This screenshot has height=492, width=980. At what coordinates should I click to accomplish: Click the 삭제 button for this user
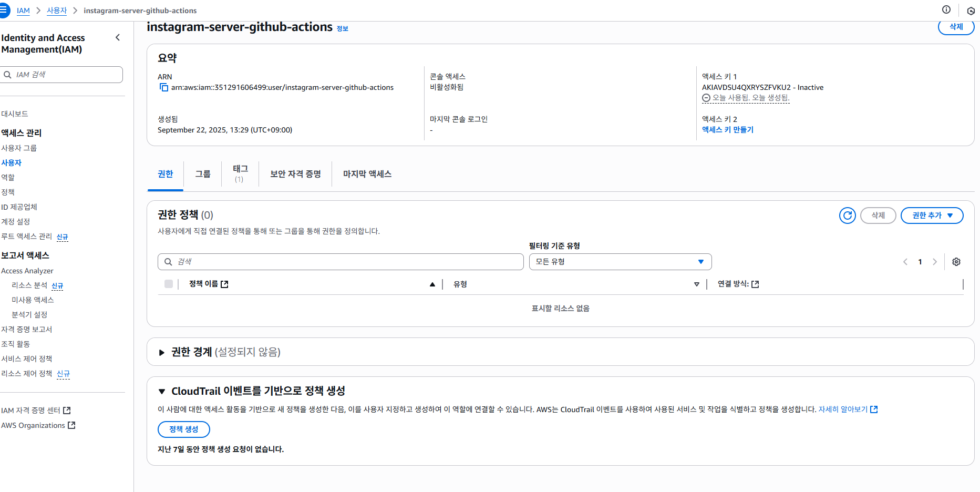pyautogui.click(x=956, y=27)
